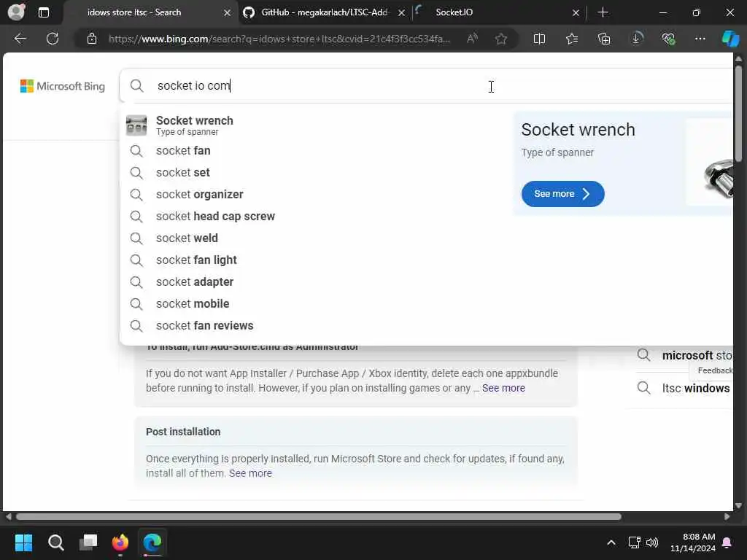The height and width of the screenshot is (560, 747).
Task: Open split screen view
Action: coord(539,39)
